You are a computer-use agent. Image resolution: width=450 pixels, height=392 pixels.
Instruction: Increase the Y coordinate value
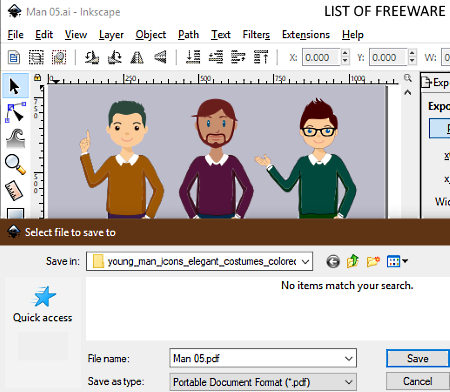coord(412,53)
